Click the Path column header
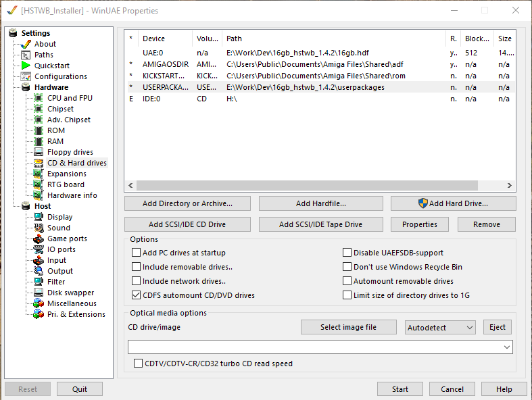 [334, 39]
